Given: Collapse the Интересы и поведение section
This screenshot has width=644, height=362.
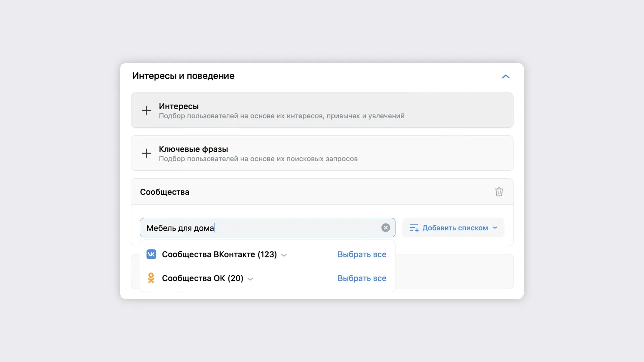Looking at the screenshot, I should click(x=505, y=77).
